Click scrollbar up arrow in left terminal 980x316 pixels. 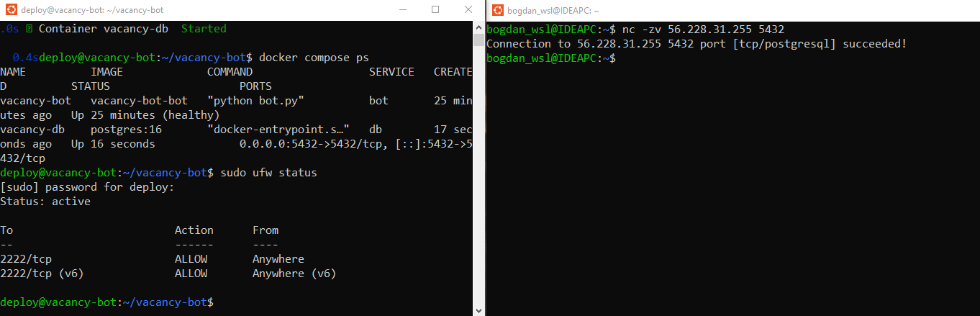tap(479, 27)
